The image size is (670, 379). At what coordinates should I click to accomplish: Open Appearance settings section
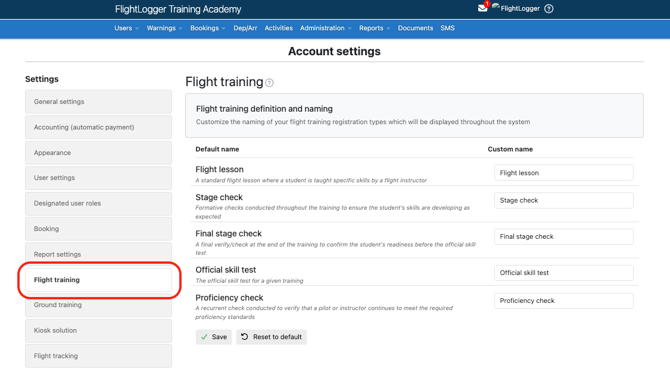click(x=98, y=153)
